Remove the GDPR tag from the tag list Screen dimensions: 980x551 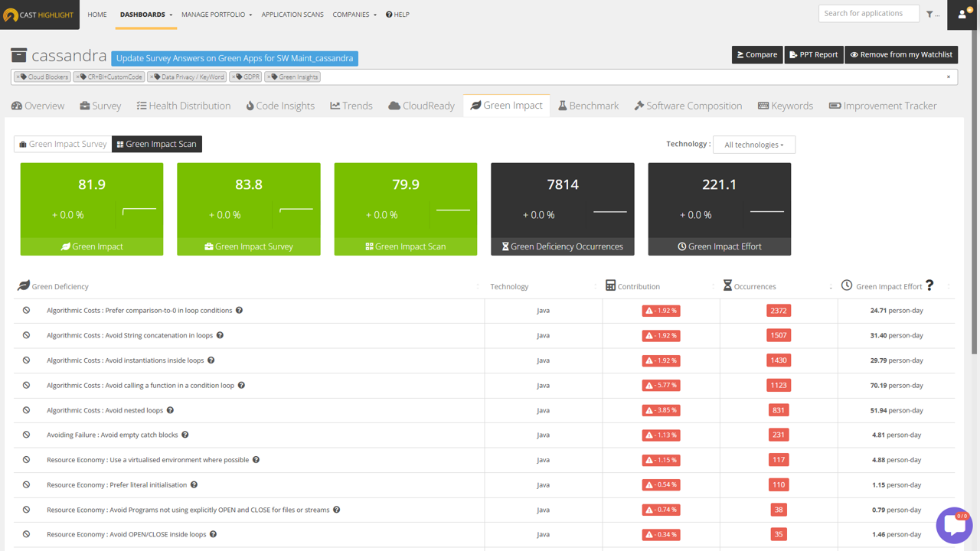pos(234,77)
